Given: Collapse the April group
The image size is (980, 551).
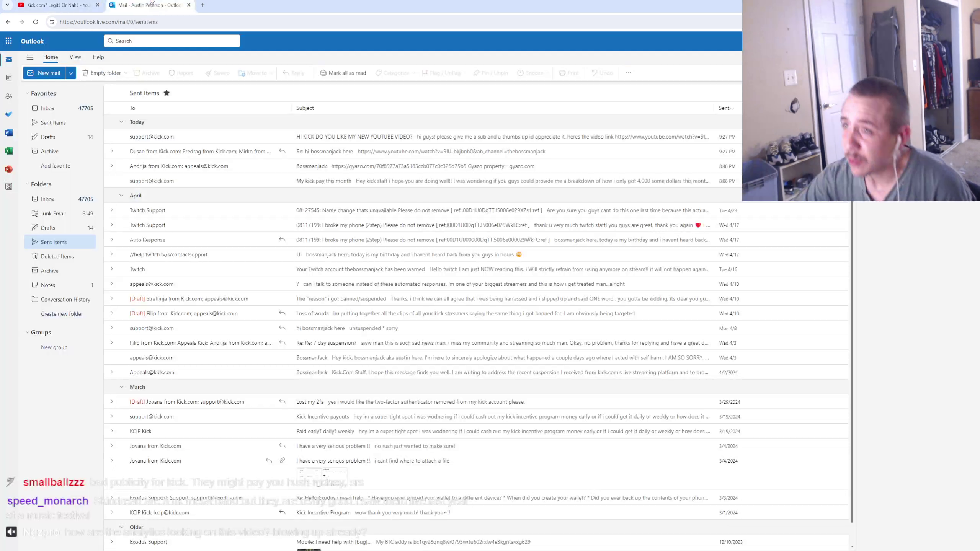Looking at the screenshot, I should [x=121, y=195].
